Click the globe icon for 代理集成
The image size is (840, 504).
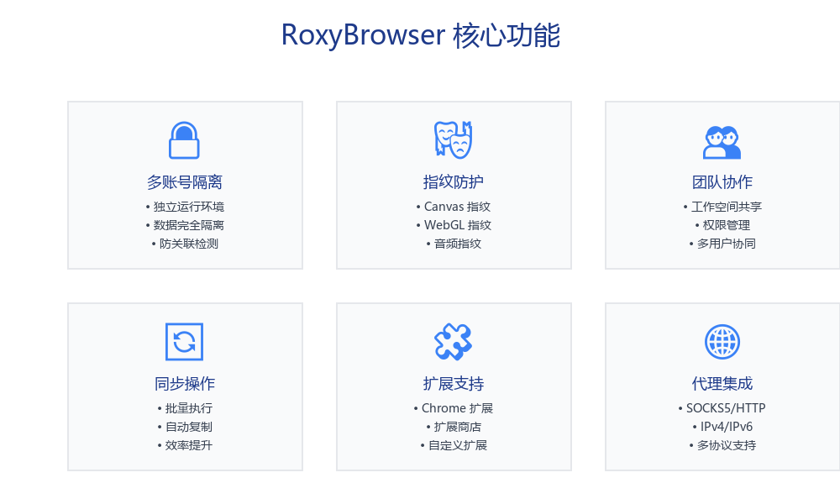[722, 342]
